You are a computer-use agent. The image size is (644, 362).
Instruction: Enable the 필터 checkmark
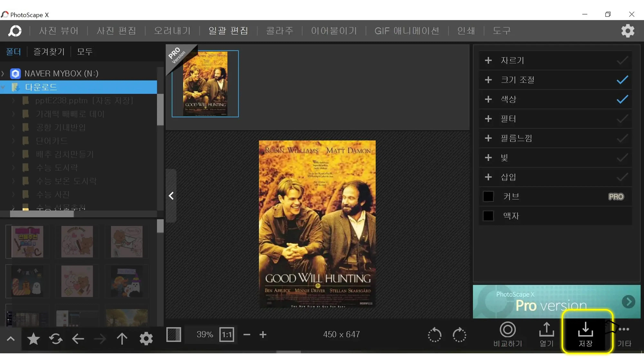[622, 119]
